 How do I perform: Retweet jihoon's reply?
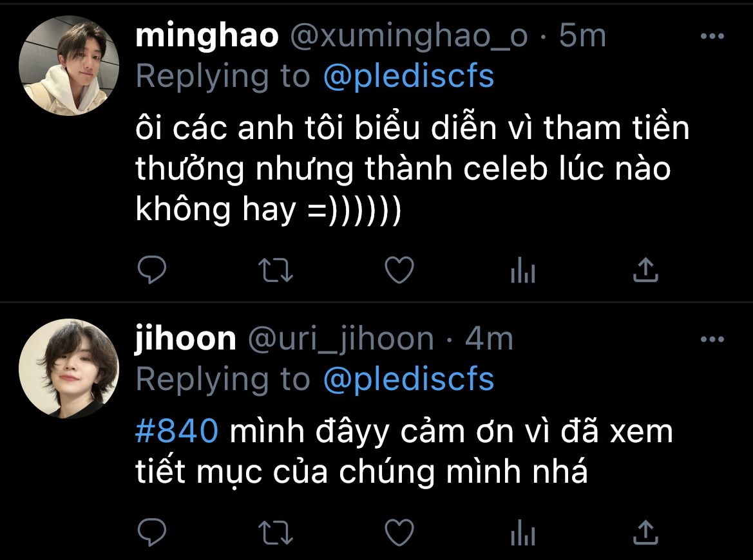276,533
